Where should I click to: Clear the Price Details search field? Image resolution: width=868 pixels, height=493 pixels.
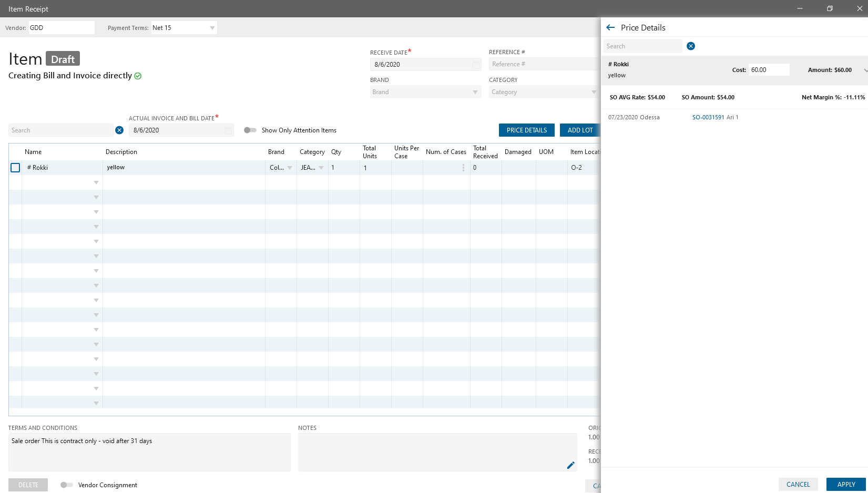(691, 46)
